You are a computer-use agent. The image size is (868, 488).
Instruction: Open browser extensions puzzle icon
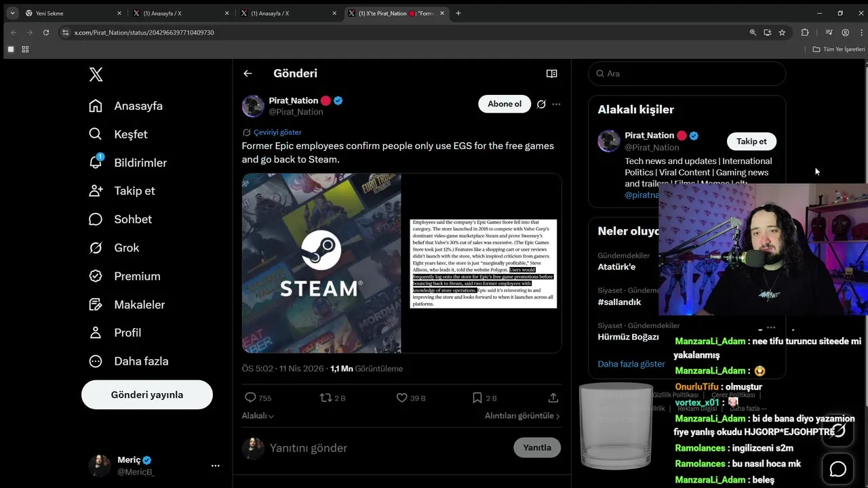point(805,32)
